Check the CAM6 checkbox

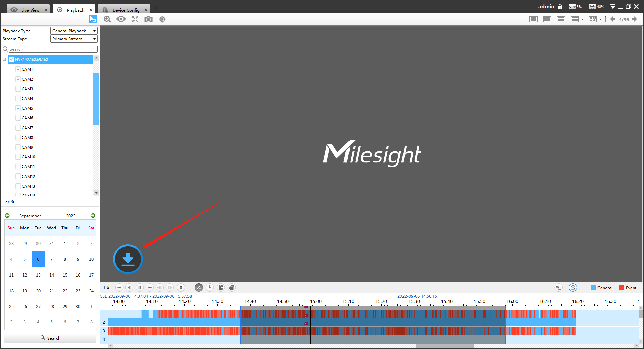click(18, 118)
